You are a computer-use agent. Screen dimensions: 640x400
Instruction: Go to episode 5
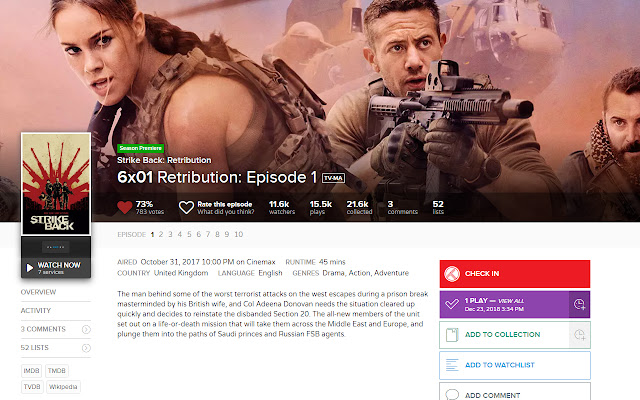click(189, 234)
